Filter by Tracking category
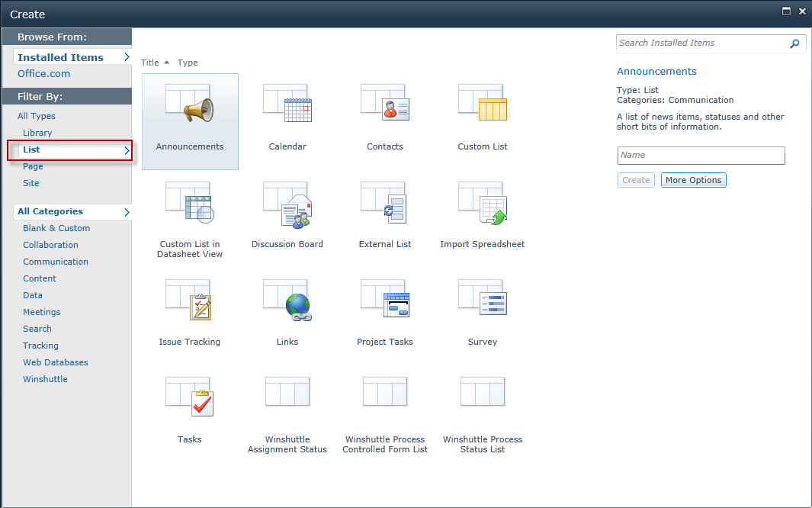The image size is (812, 508). [x=40, y=346]
